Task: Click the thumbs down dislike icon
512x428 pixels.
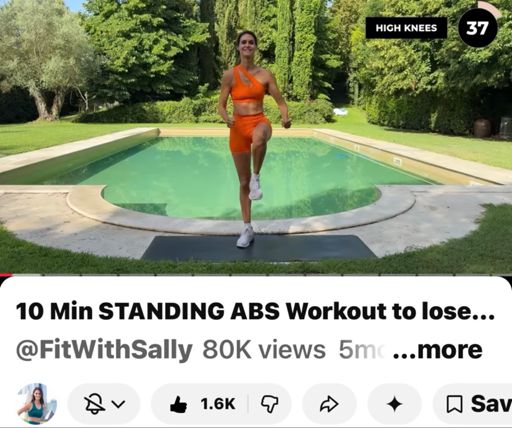Action: (269, 404)
